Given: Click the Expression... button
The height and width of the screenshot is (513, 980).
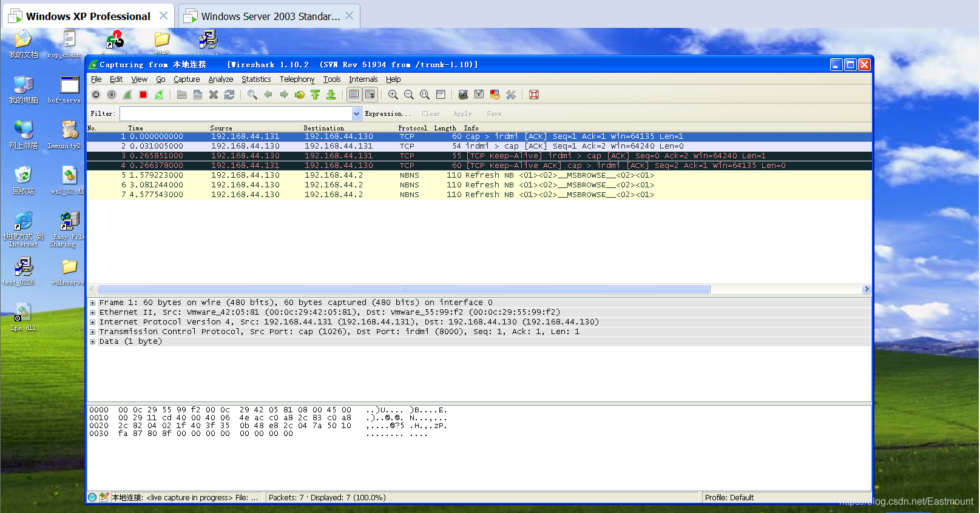Looking at the screenshot, I should (x=388, y=113).
